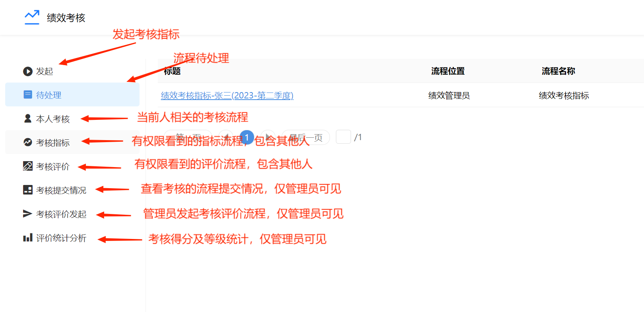Click the 标题 column header
Screen dimensions: 644x312
(172, 71)
